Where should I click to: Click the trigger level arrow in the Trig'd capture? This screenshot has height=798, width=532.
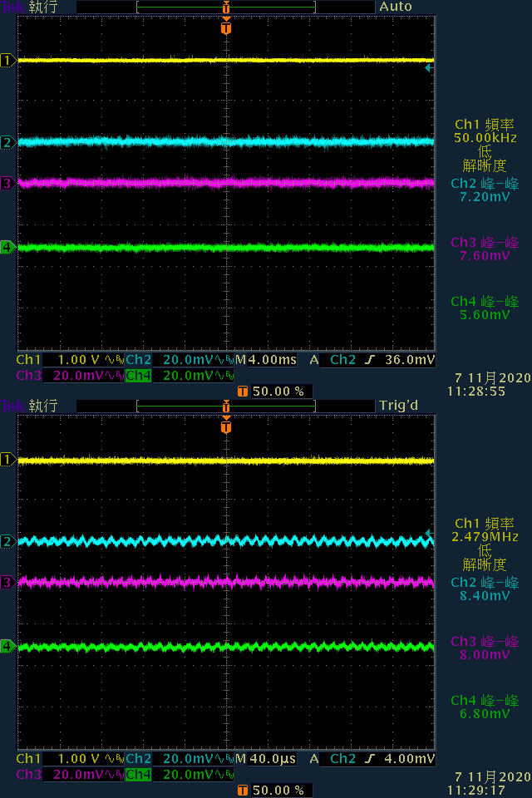429,533
